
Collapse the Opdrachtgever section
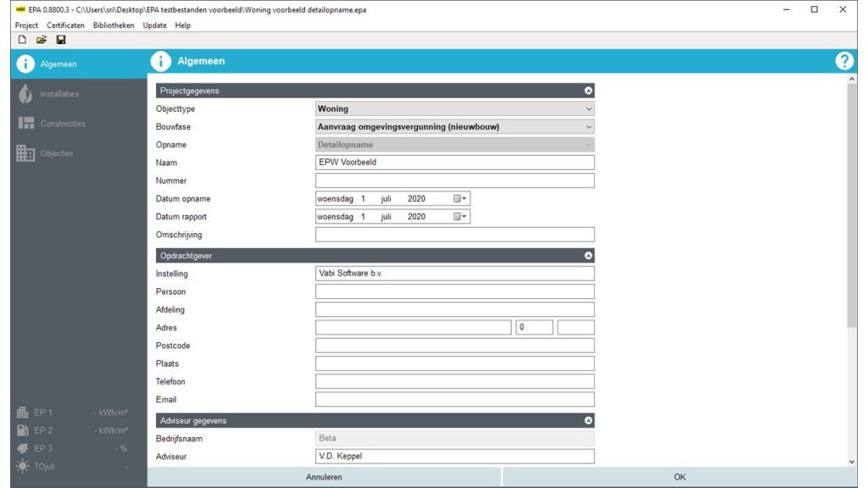point(589,256)
